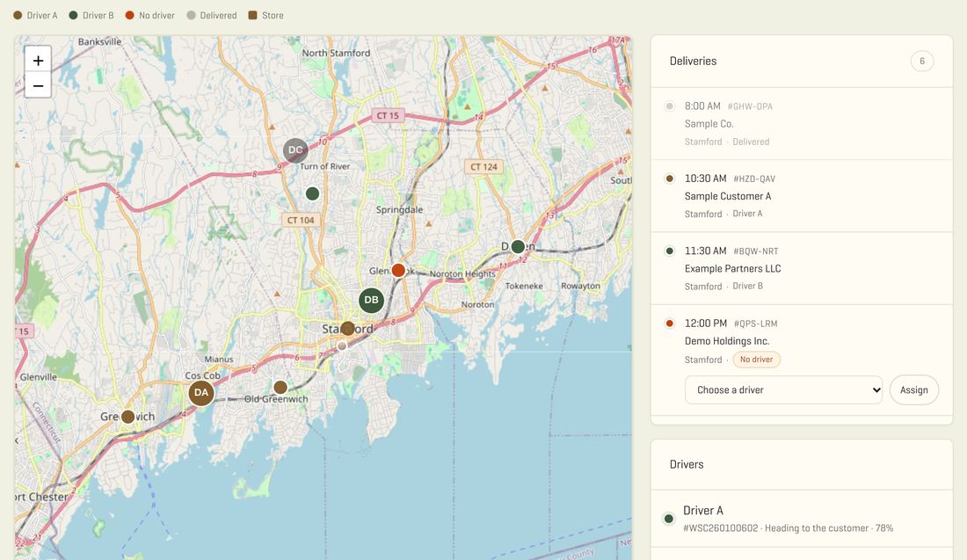Select the brown marker on Stamford label
The width and height of the screenshot is (967, 560).
click(x=348, y=328)
